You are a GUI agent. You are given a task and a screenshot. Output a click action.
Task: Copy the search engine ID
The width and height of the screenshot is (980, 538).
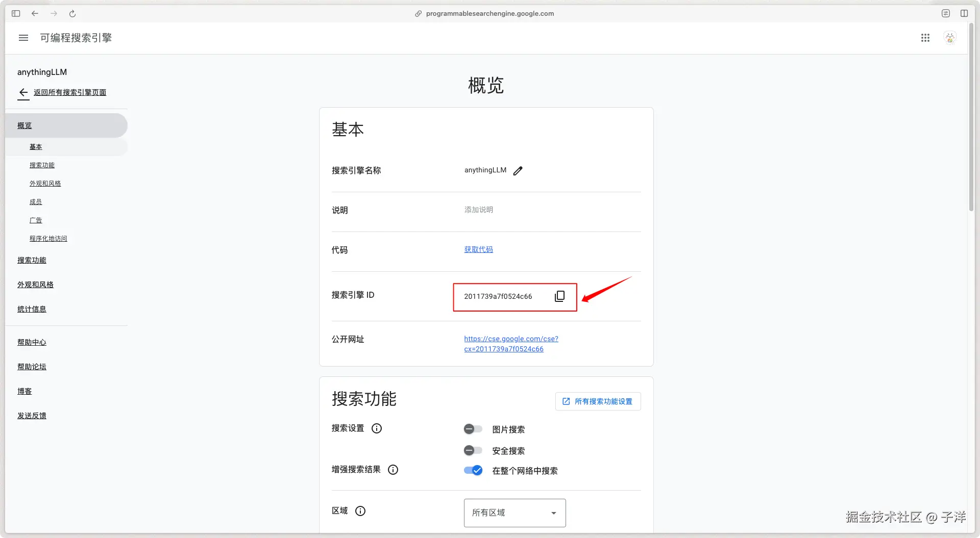tap(559, 296)
